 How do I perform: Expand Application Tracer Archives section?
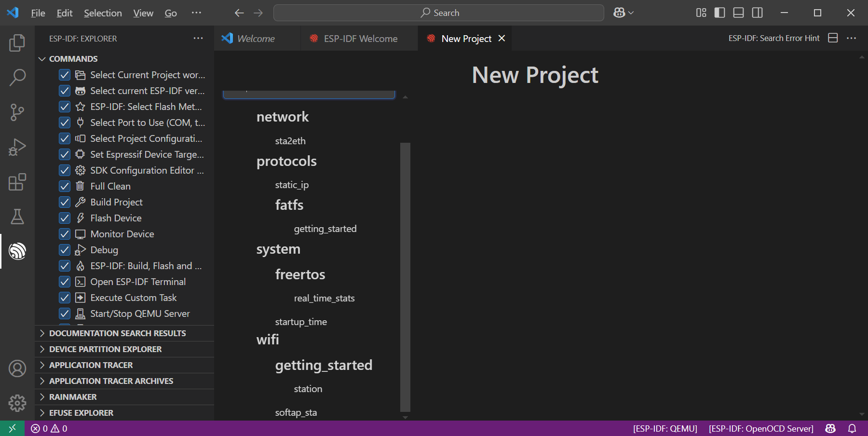(x=124, y=381)
